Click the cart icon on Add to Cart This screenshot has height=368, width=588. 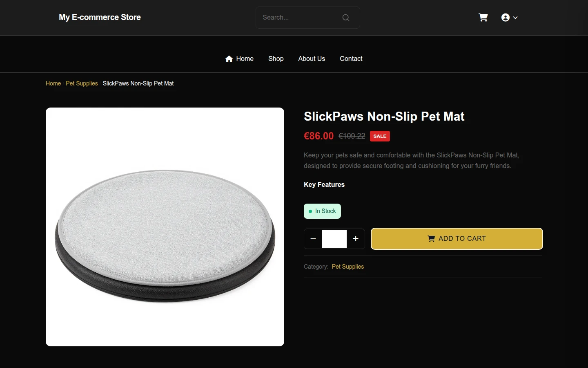pyautogui.click(x=431, y=239)
